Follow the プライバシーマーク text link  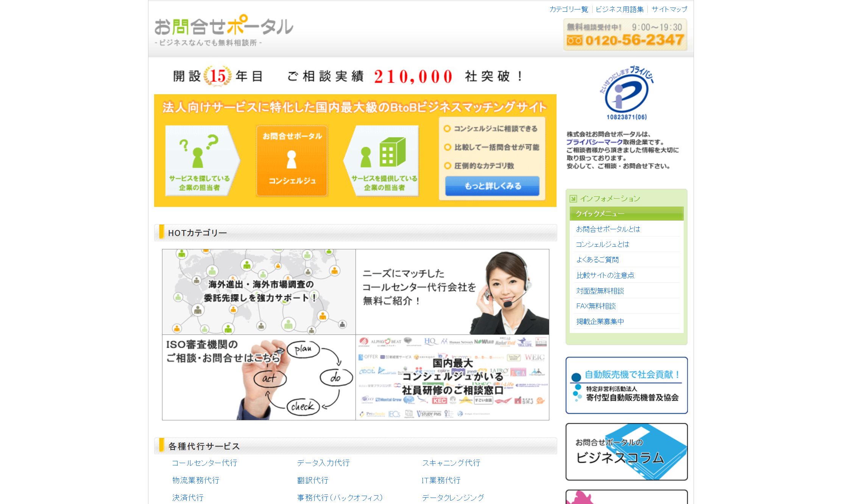(x=594, y=142)
